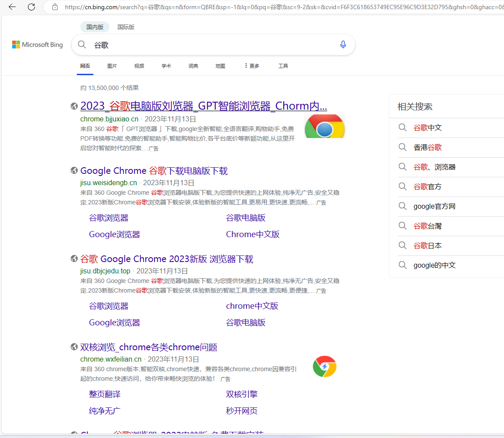
Task: Open Chrome中文版 sublink under weisidengb result
Action: [253, 234]
